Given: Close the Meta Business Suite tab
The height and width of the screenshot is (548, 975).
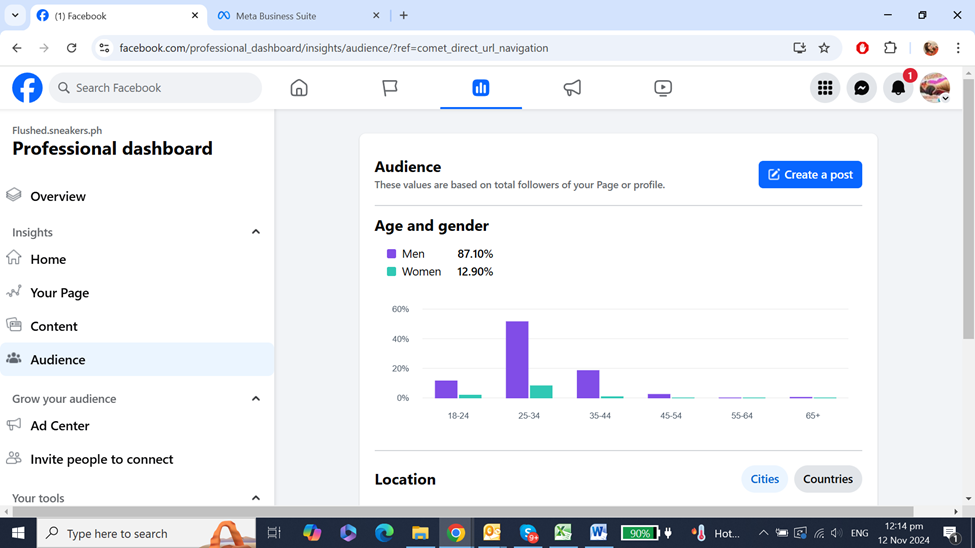Looking at the screenshot, I should point(376,16).
